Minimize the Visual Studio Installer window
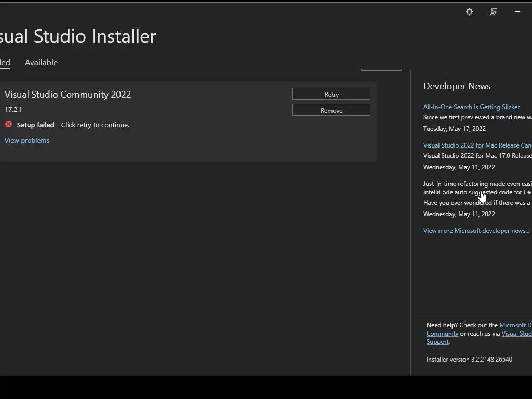Viewport: 532px width, 399px height. coord(517,11)
